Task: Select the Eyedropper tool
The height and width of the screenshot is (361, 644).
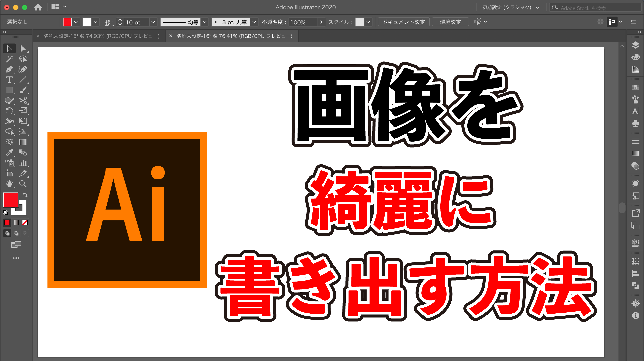Action: point(9,152)
